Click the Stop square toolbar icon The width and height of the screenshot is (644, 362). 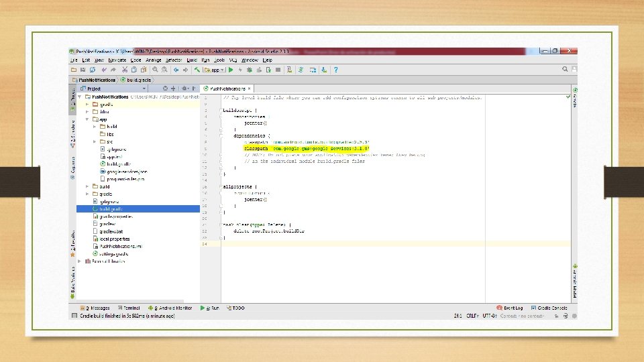(278, 70)
